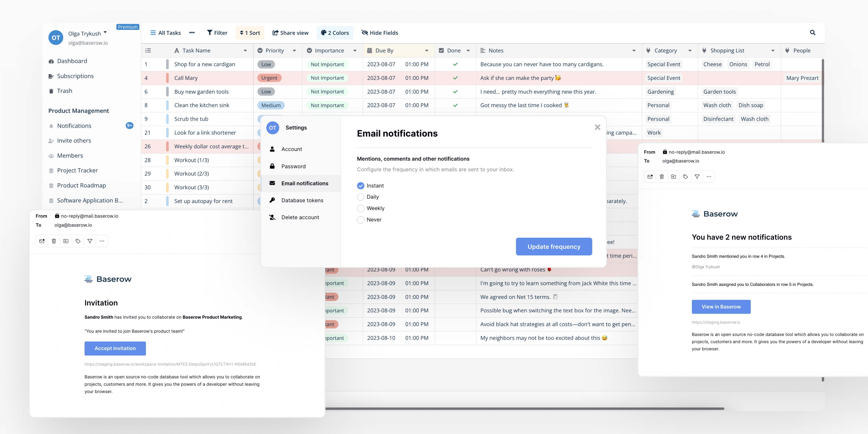Click the Medium priority tag on Clean sink row
The width and height of the screenshot is (868, 434).
point(271,105)
